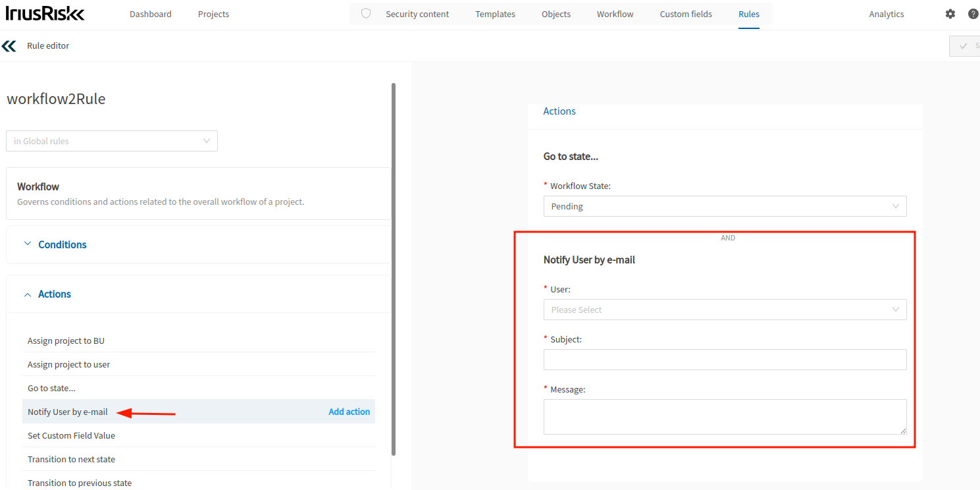
Task: Select 'Assign project to user' action
Action: 199,364
